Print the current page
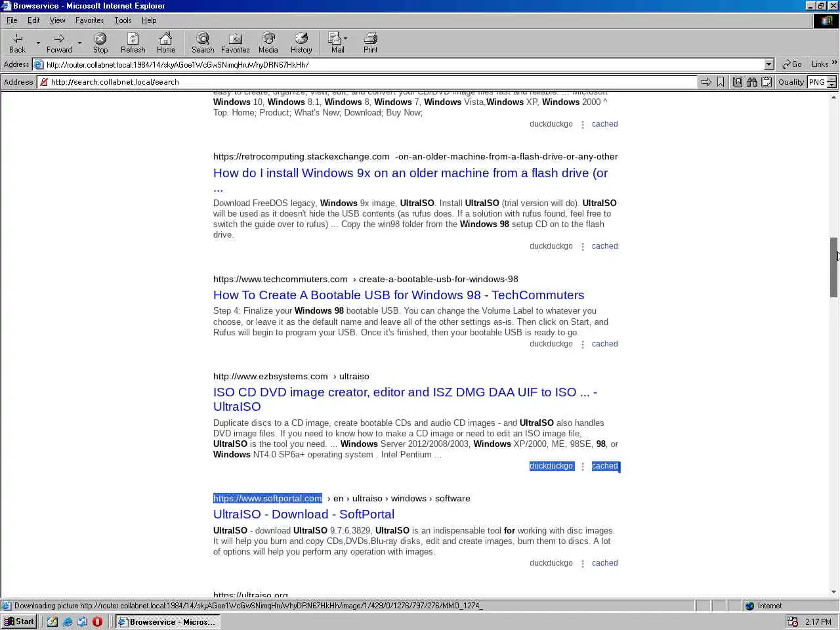840x630 pixels. [371, 43]
